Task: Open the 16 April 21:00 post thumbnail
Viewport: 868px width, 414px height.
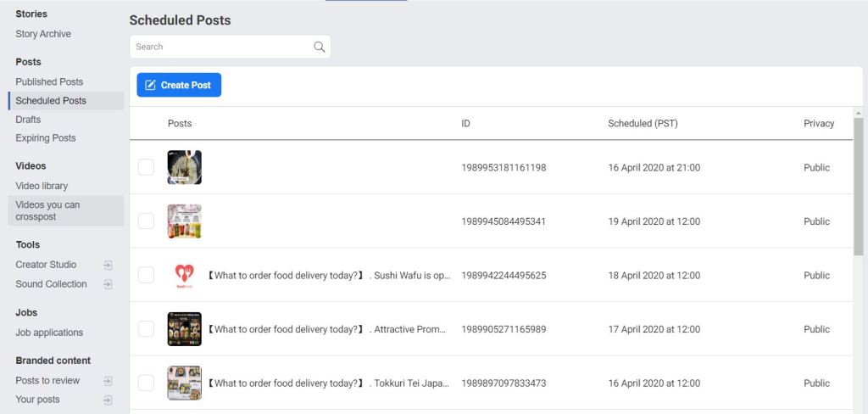Action: point(184,168)
